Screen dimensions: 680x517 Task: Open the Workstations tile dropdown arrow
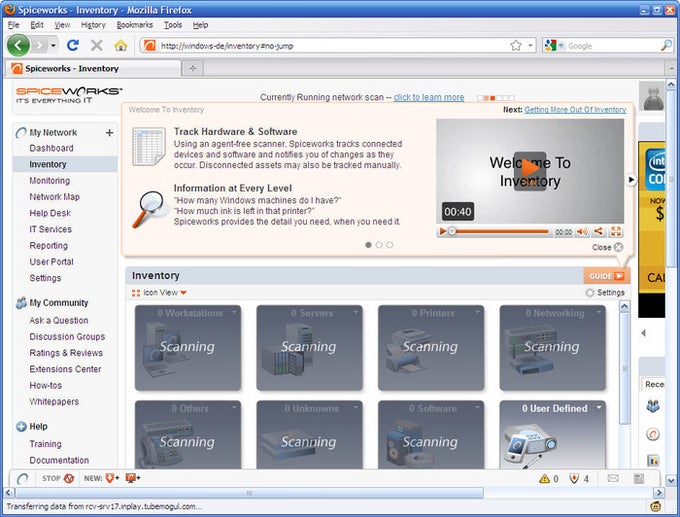[x=235, y=312]
